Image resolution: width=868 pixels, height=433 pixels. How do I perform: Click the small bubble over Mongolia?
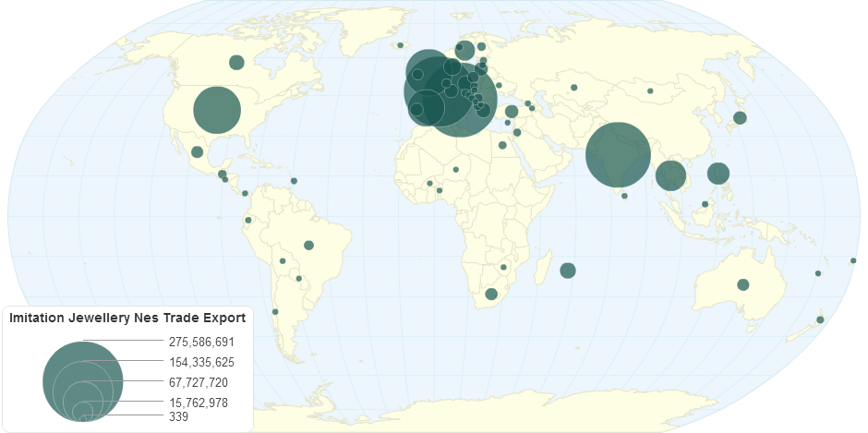point(650,90)
